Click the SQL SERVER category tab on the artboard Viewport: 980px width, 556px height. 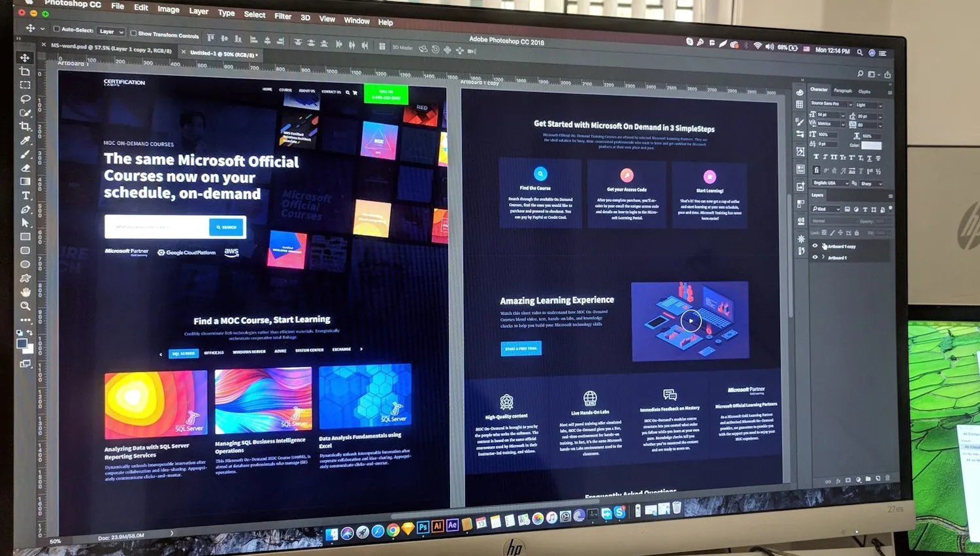[184, 353]
